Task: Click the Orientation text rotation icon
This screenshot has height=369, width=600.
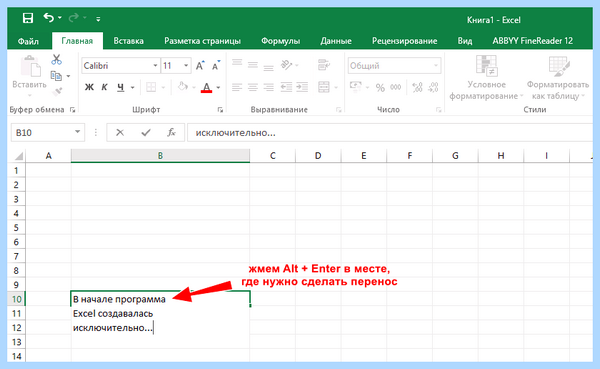Action: [287, 65]
